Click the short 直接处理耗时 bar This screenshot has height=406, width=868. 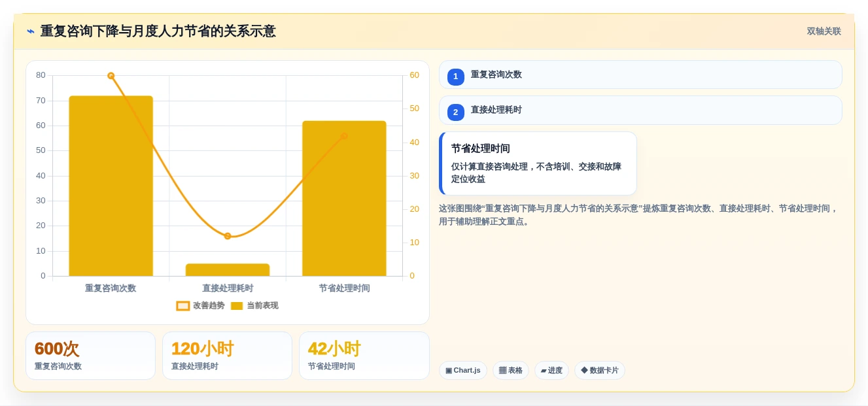coord(228,270)
